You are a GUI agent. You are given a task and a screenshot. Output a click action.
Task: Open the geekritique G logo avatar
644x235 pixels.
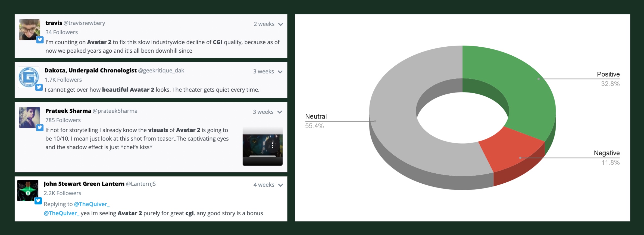29,77
